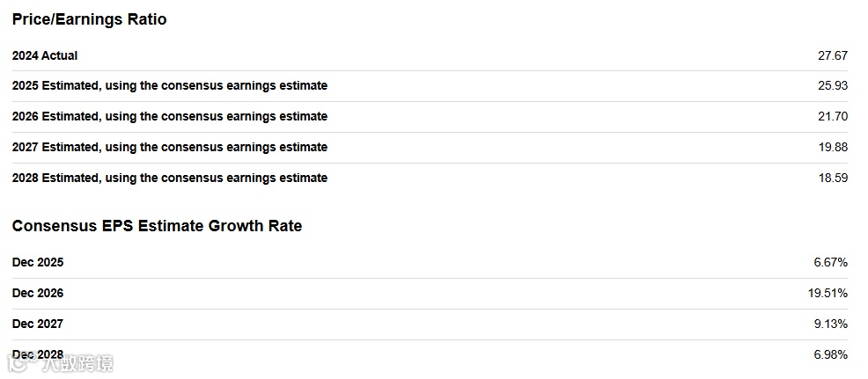The image size is (868, 379).
Task: Click the 9.13% growth value
Action: click(x=830, y=324)
